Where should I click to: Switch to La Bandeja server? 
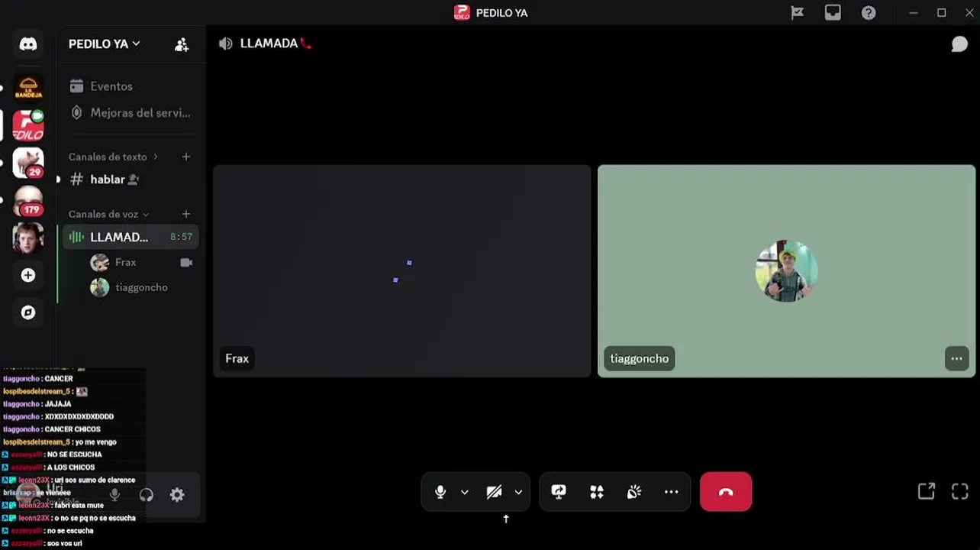tap(28, 87)
